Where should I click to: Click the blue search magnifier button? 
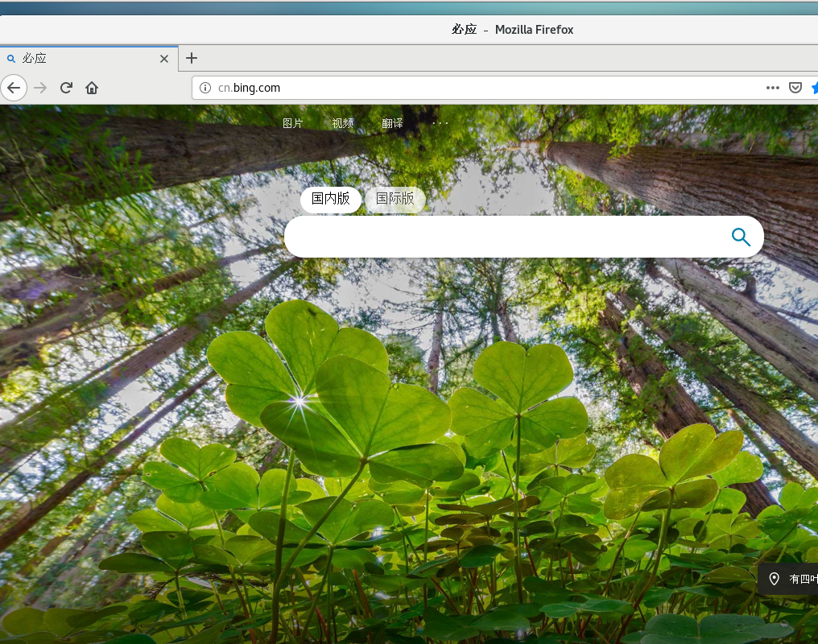click(x=741, y=237)
